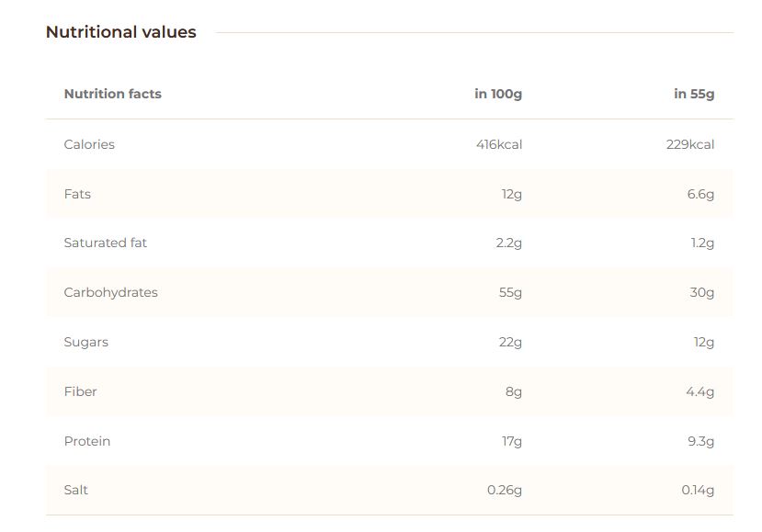
Task: Click the 30g carbohydrates value
Action: (701, 292)
